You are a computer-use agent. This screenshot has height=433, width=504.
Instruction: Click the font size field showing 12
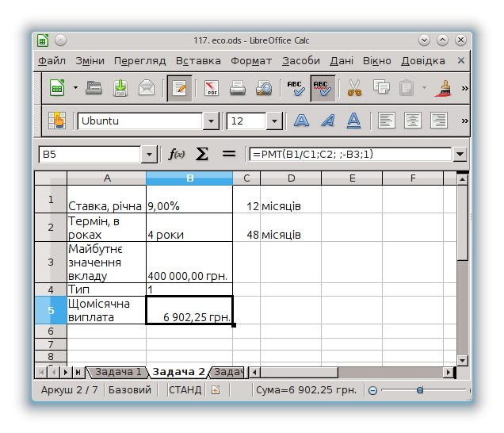pos(246,121)
